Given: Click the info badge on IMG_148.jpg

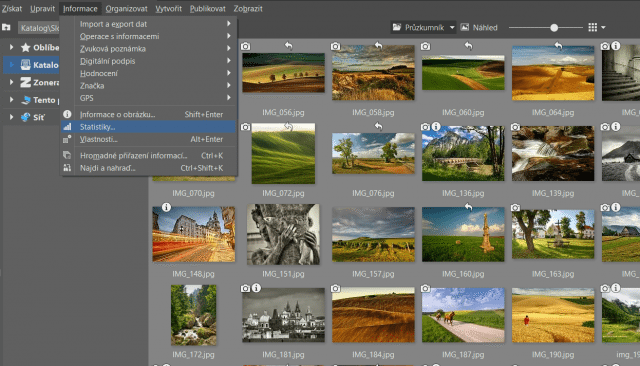Looking at the screenshot, I should [166, 207].
